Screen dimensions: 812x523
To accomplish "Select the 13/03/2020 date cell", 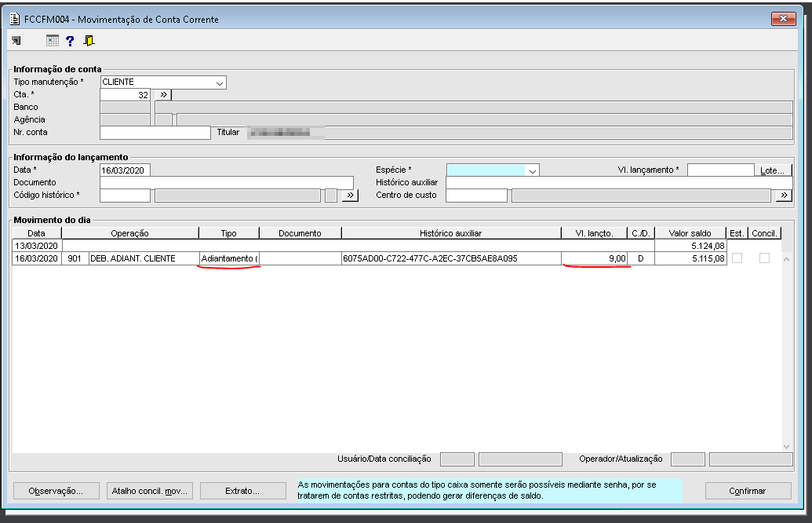I will [x=36, y=246].
